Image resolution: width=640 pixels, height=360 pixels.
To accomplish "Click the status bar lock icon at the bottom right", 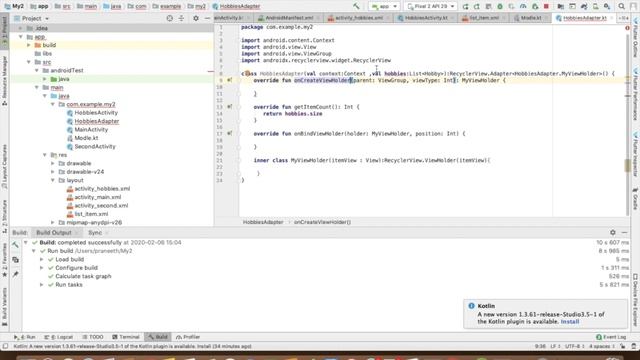I will (x=622, y=346).
